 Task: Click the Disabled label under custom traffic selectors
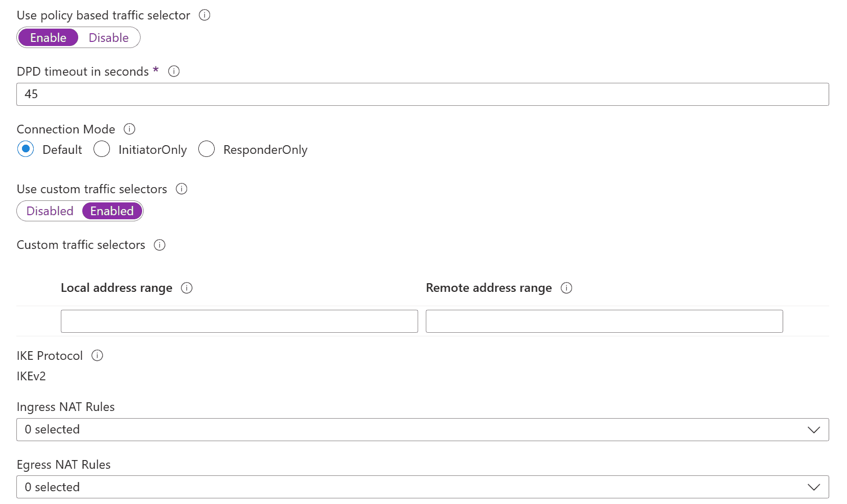[x=50, y=211]
